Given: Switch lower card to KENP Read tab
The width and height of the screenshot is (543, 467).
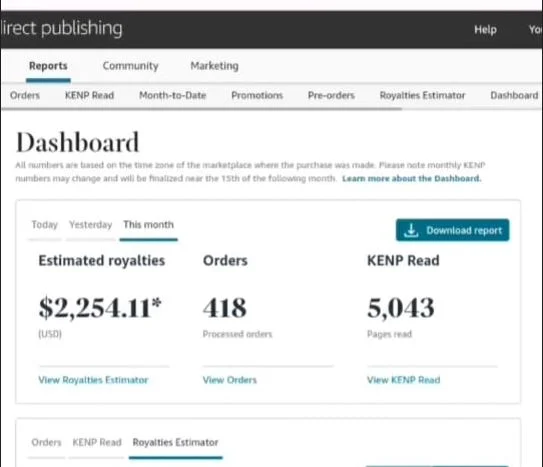Looking at the screenshot, I should [97, 442].
